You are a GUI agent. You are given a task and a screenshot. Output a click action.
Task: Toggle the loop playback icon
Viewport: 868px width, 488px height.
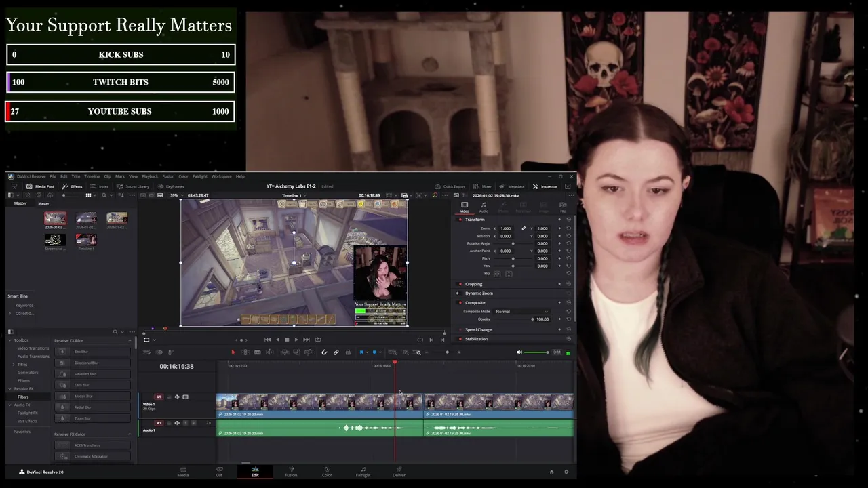[x=318, y=340]
